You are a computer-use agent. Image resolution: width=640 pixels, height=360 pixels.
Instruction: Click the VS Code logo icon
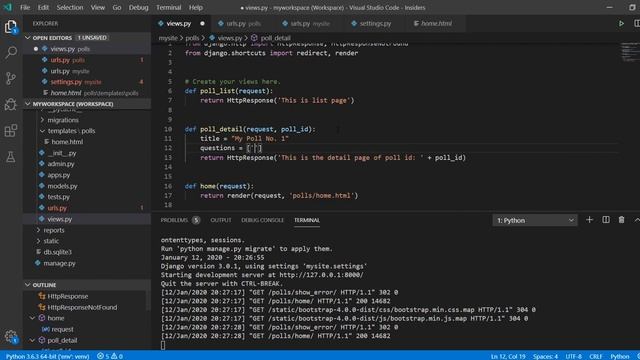[8, 7]
